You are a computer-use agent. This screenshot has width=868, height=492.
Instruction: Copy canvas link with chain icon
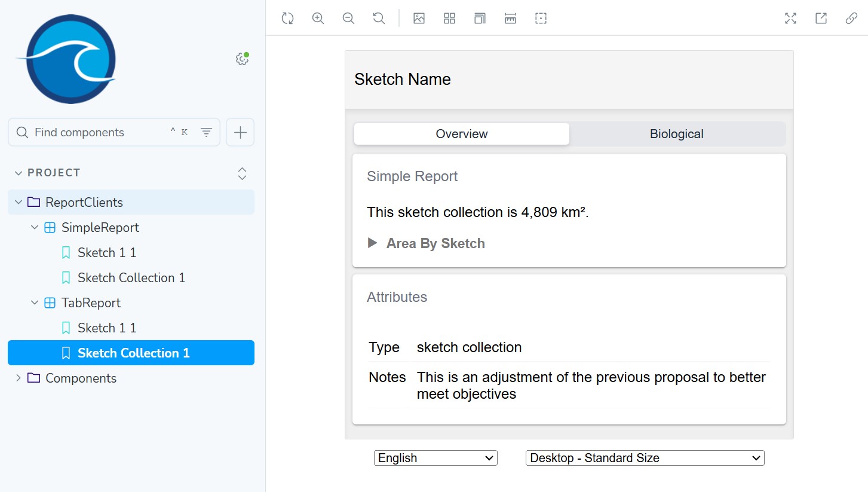[851, 18]
